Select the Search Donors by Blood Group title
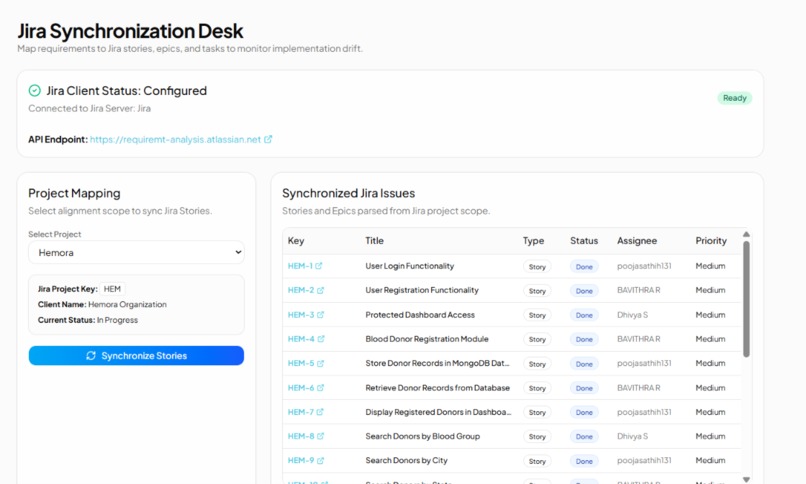This screenshot has height=484, width=806. 423,436
